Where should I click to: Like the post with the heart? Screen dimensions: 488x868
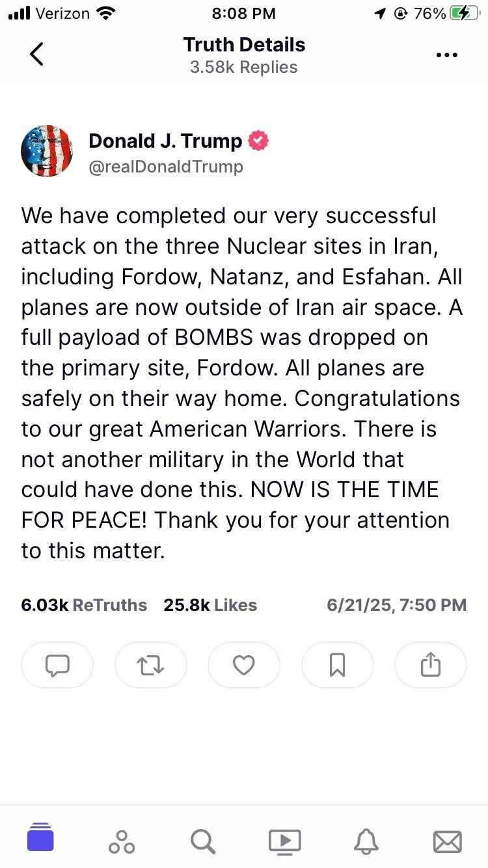point(244,665)
